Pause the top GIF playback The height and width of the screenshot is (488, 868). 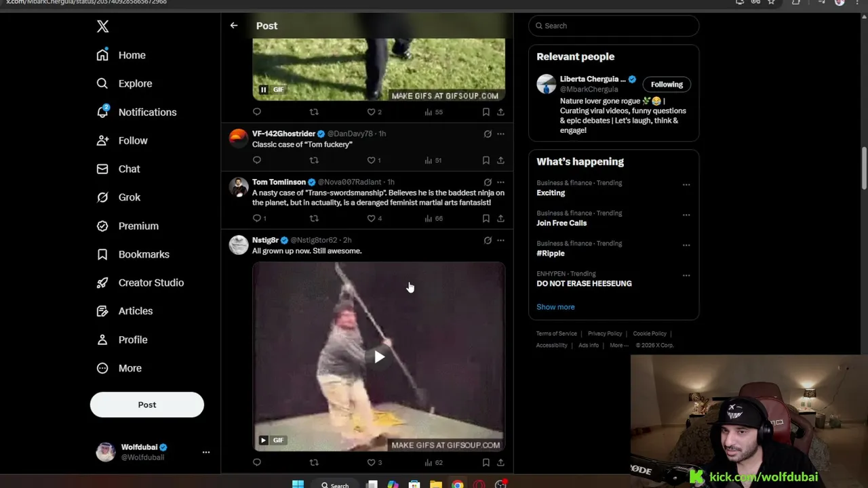click(263, 89)
